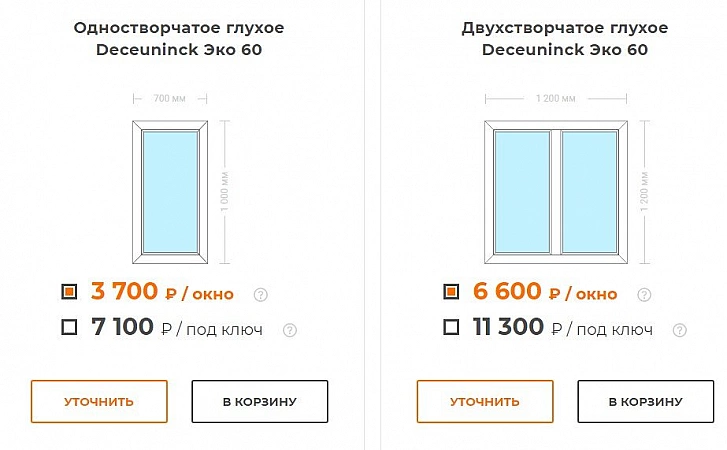Click the orange 3 700 ₽ price text

[x=125, y=292]
